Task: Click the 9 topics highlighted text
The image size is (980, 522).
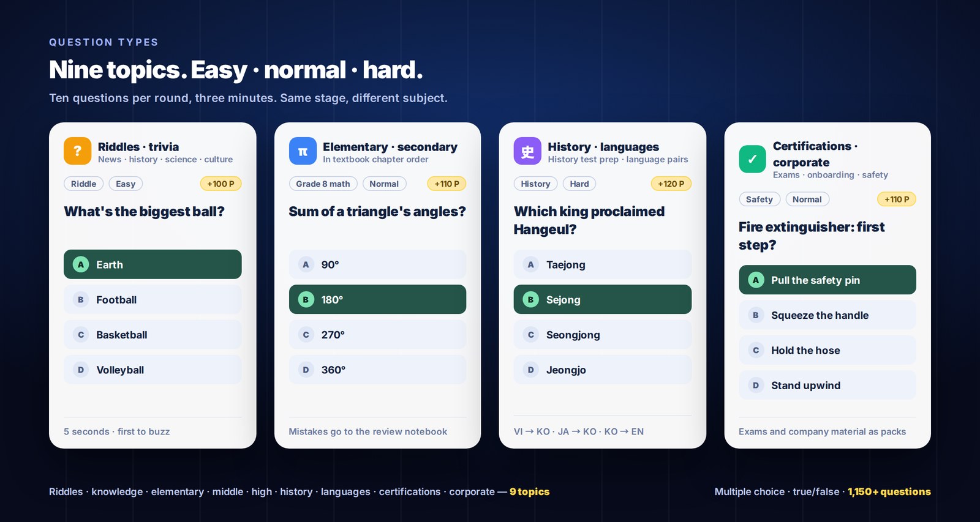Action: (x=530, y=491)
